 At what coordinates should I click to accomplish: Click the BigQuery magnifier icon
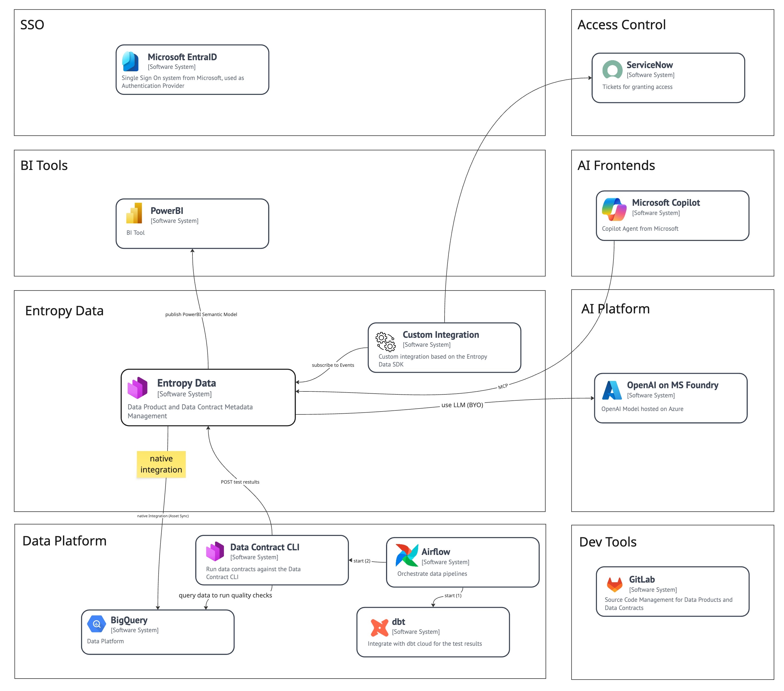[x=96, y=624]
